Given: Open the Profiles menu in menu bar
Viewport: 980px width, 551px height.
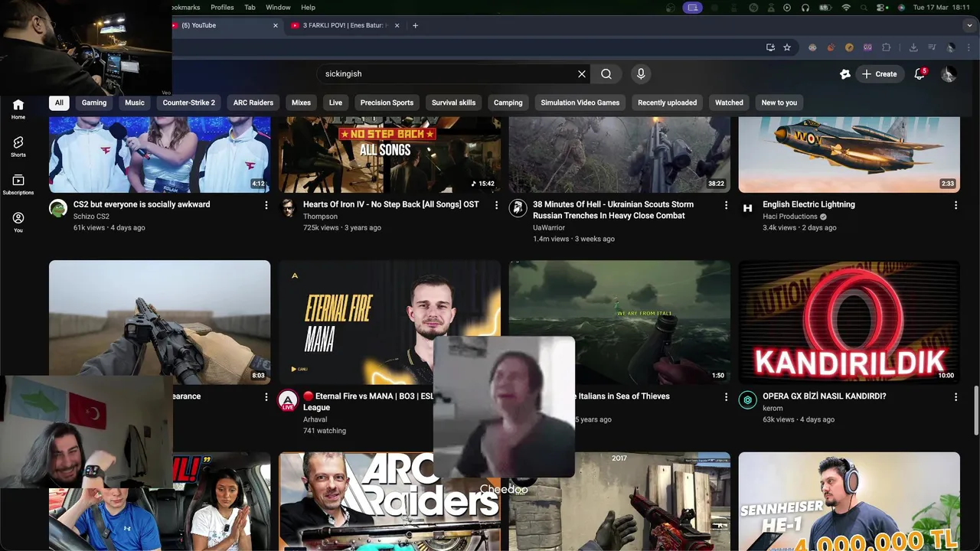Looking at the screenshot, I should tap(222, 8).
